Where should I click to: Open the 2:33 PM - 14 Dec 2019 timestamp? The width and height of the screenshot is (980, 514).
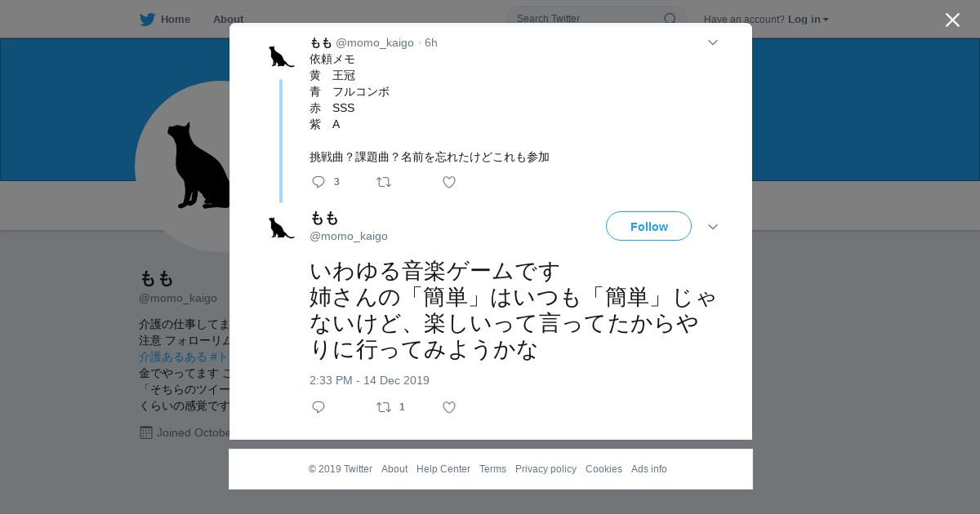tap(369, 380)
